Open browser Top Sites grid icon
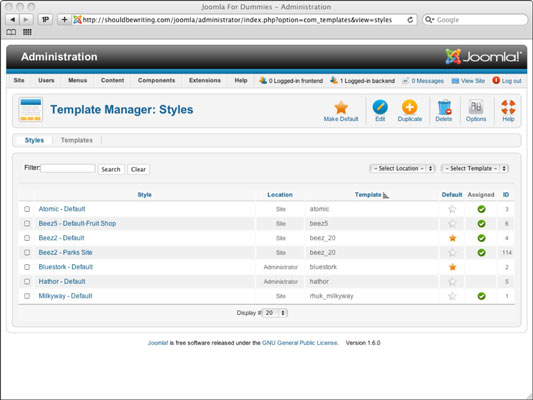 click(x=27, y=32)
